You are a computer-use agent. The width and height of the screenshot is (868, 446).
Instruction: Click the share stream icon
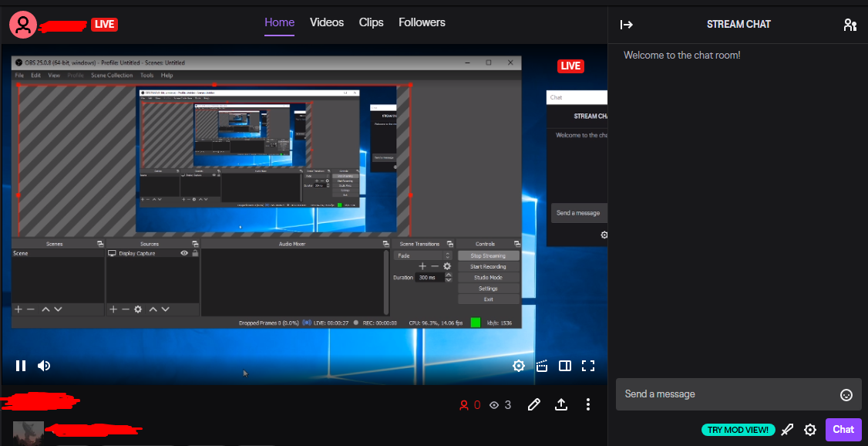(x=561, y=404)
